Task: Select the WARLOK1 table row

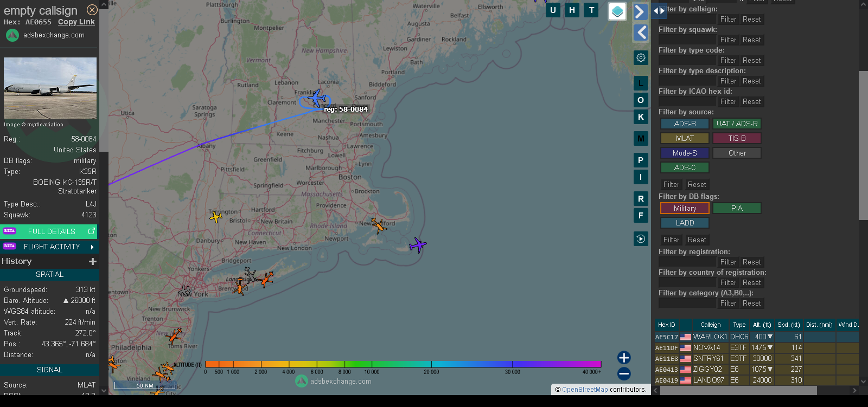Action: click(x=757, y=337)
